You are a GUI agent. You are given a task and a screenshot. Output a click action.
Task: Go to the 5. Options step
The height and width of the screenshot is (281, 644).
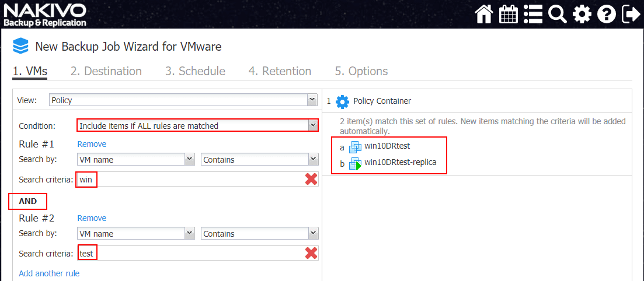click(361, 71)
